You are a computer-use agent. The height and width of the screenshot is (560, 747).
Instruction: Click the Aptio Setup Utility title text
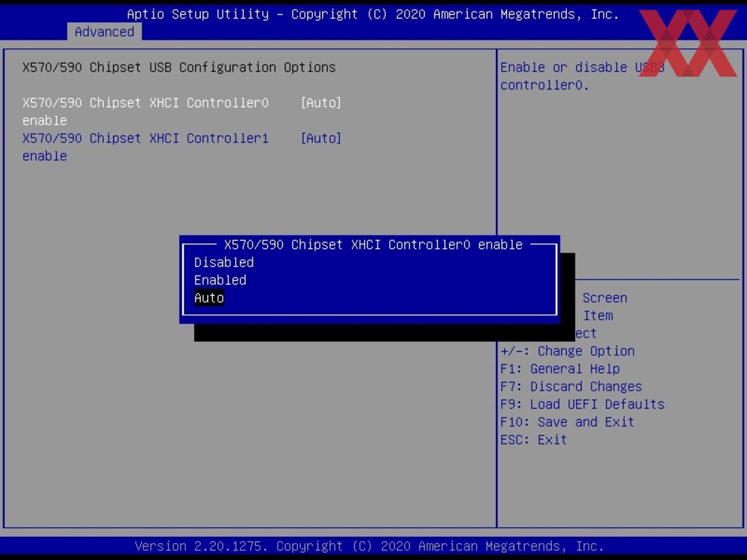(373, 14)
